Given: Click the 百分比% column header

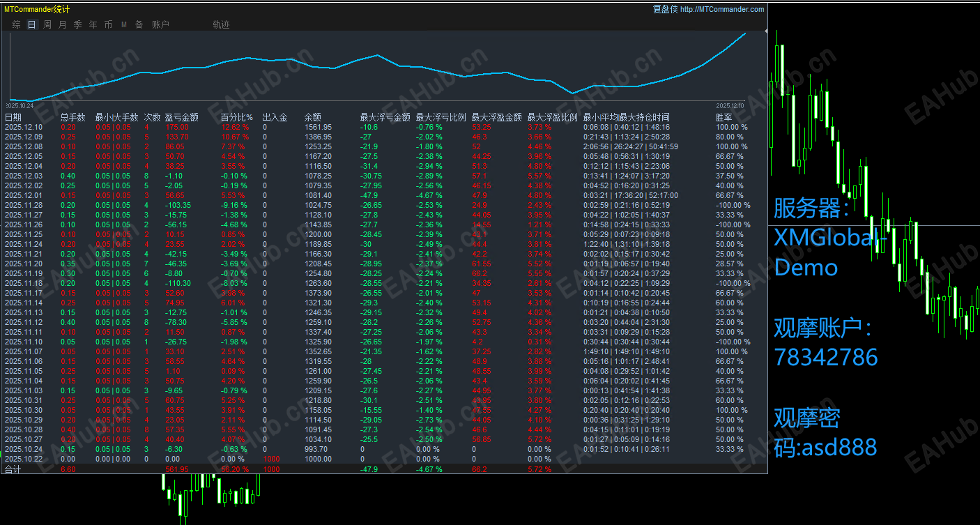Looking at the screenshot, I should pos(237,117).
